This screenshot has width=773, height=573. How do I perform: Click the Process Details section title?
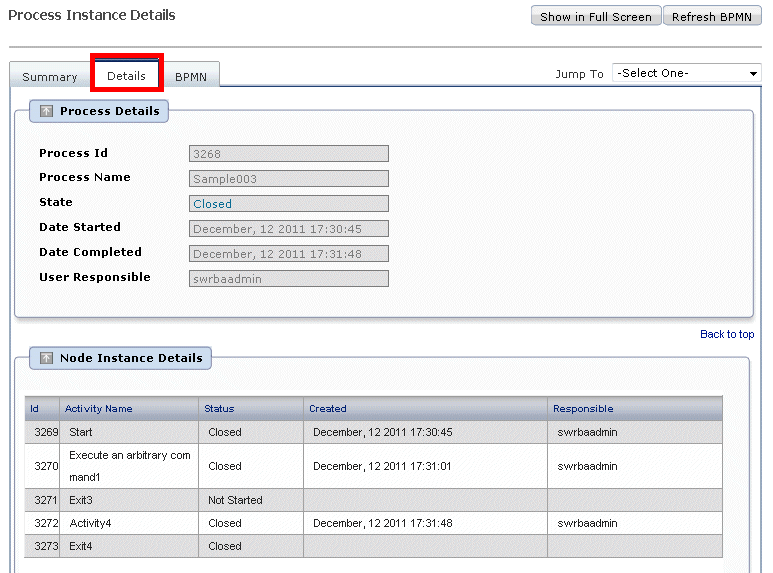(109, 111)
